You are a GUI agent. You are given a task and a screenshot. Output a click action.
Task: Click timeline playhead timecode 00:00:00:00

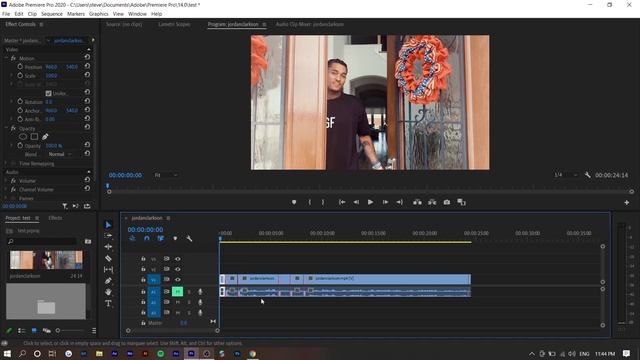[x=145, y=230]
